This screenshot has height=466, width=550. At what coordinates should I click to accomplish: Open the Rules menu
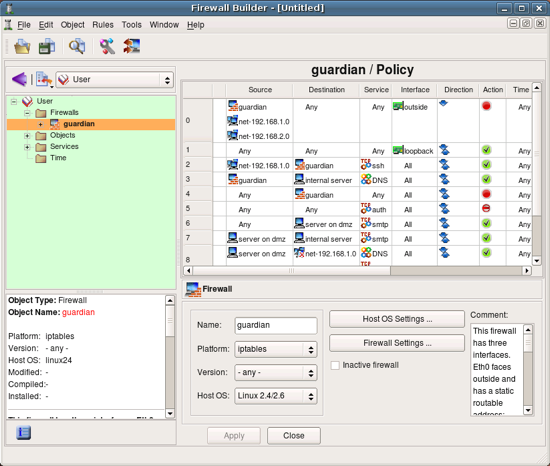click(x=103, y=25)
